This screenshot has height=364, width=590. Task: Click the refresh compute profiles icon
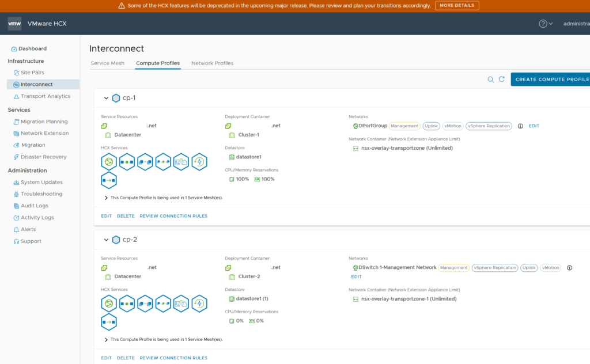(x=502, y=79)
